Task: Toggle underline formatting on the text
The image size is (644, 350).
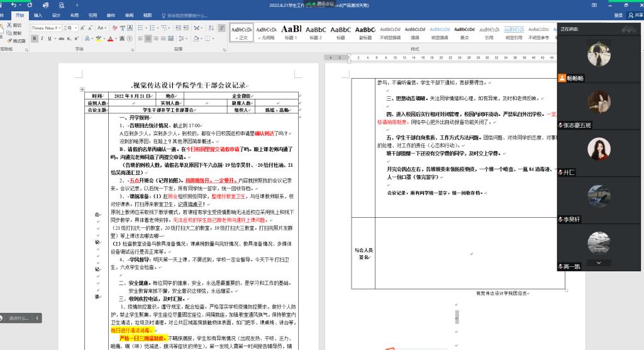Action: pos(50,38)
